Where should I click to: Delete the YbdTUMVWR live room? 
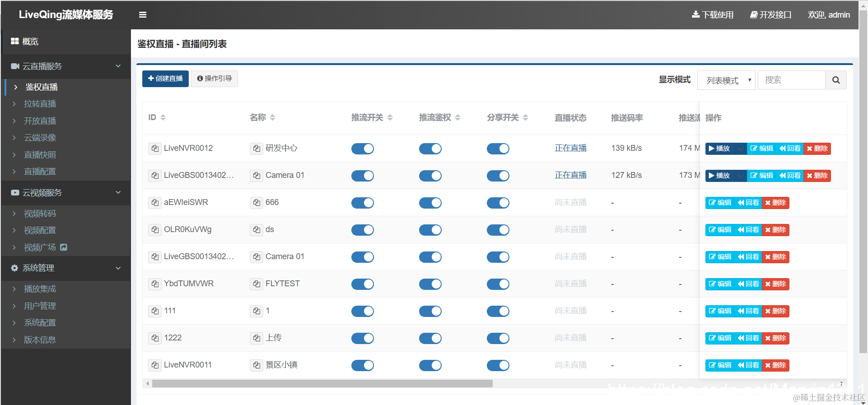click(x=776, y=284)
